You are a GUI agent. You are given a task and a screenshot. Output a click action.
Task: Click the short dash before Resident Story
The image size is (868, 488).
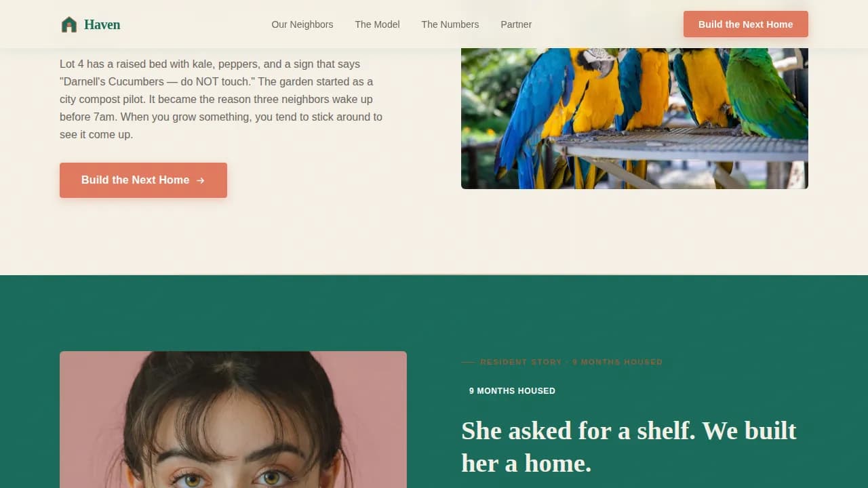point(468,362)
